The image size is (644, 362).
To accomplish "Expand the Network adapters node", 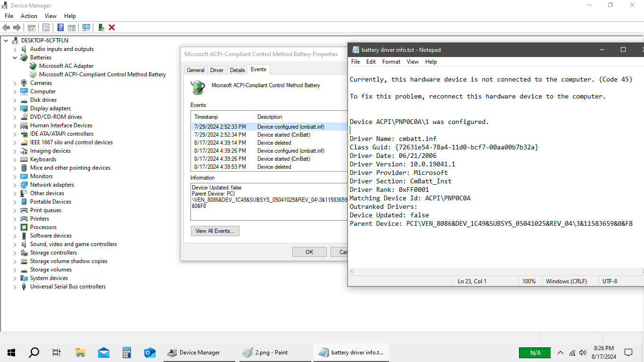I will click(x=15, y=185).
